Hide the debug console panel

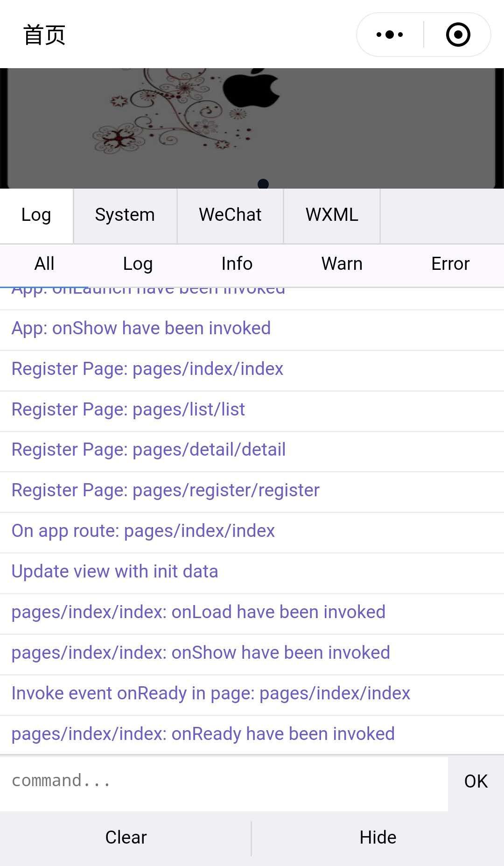378,838
